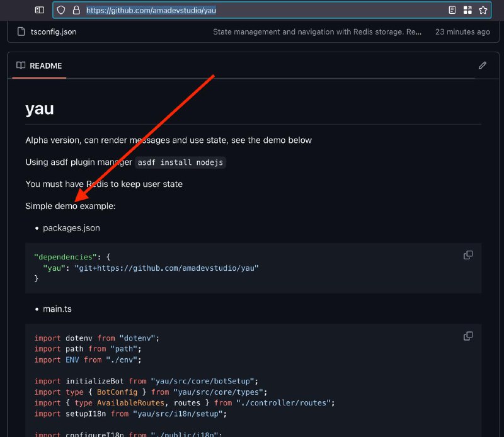Select the asdf install nodejs inline code
The width and height of the screenshot is (504, 437).
pyautogui.click(x=181, y=162)
